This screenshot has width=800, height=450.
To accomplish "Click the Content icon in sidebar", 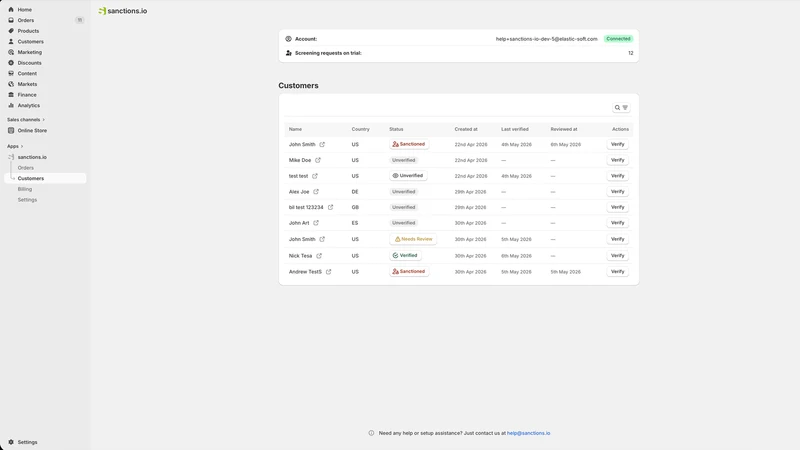I will 11,73.
